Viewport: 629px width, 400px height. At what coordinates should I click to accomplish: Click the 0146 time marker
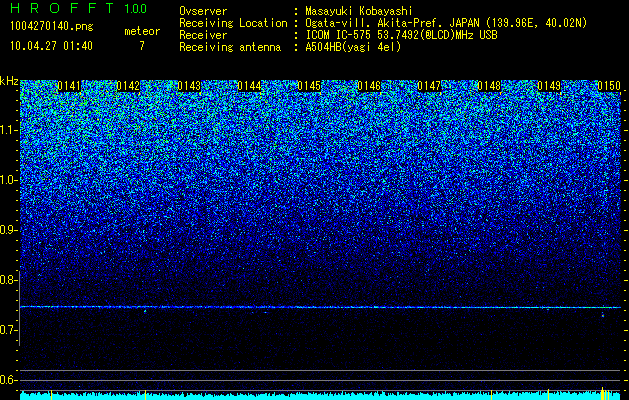369,86
